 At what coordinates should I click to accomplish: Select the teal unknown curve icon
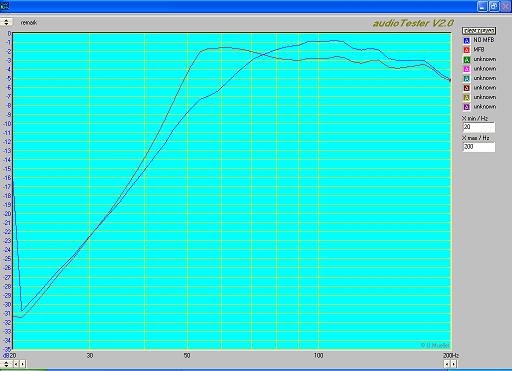click(466, 79)
